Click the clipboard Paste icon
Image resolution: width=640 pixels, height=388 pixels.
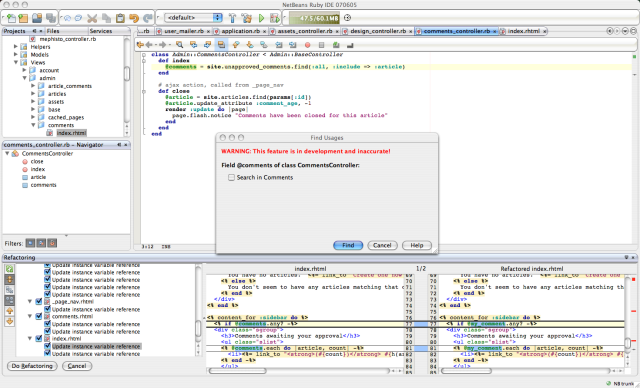coord(120,18)
